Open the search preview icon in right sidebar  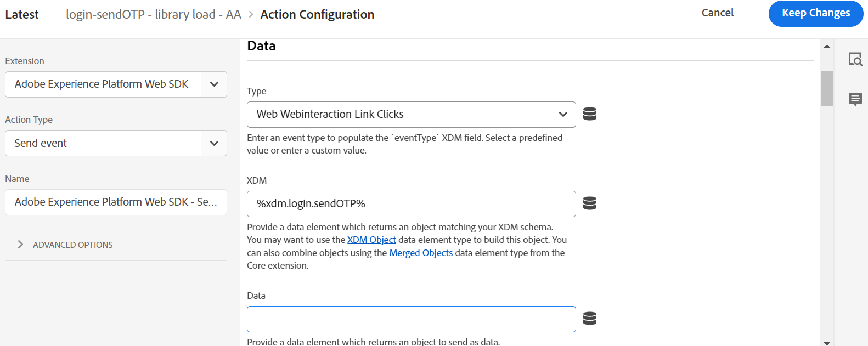point(855,59)
